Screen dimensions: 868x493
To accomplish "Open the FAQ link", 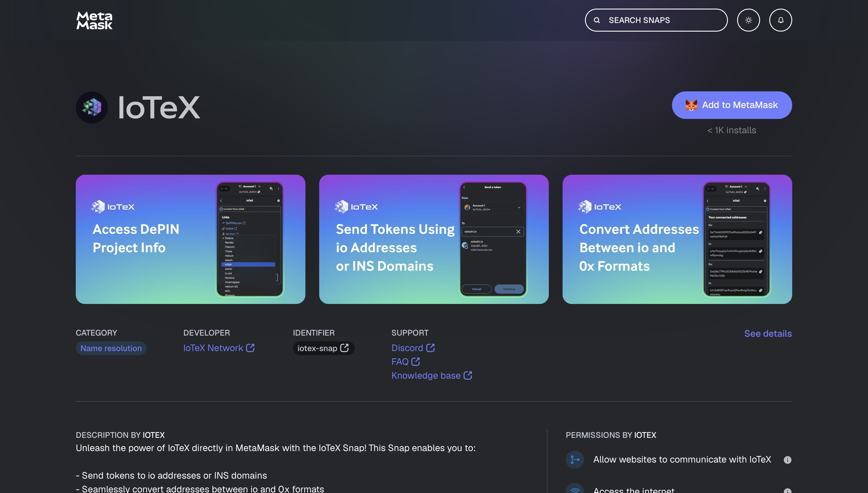I will (405, 362).
